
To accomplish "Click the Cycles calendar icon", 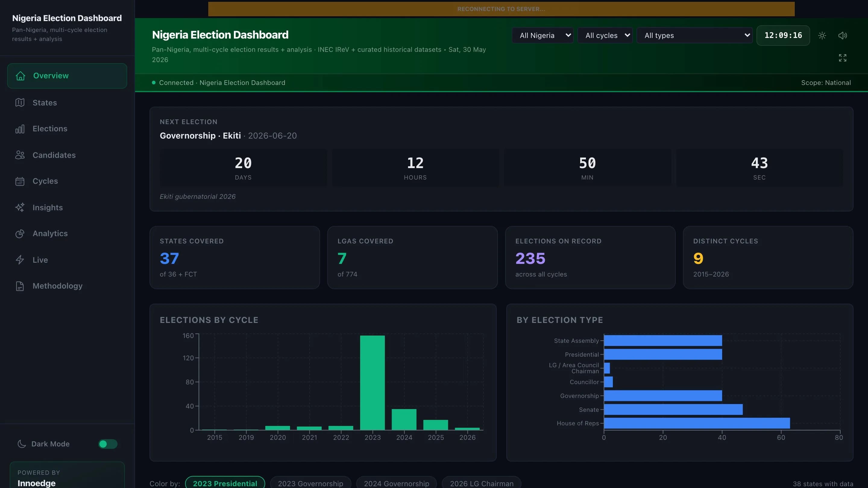I will [x=20, y=181].
